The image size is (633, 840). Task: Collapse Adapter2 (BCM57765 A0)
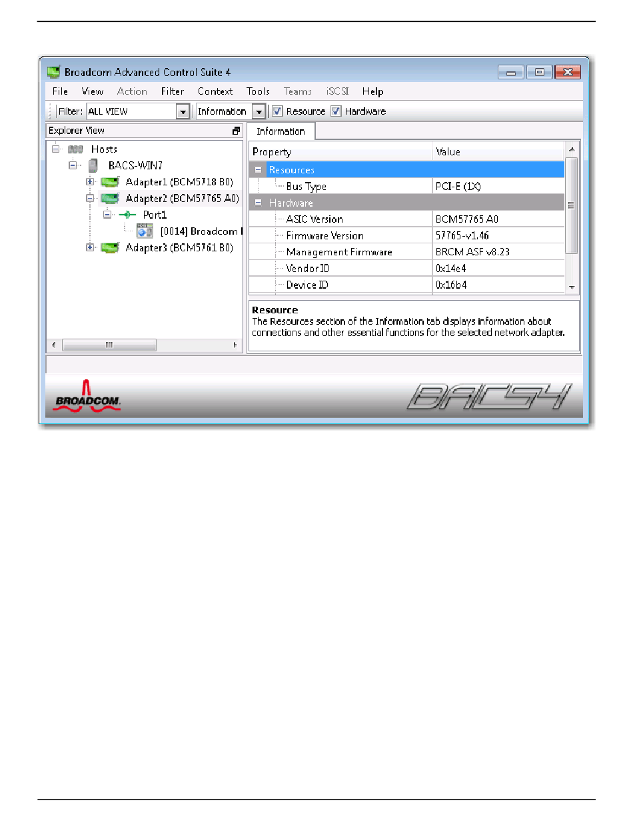[90, 199]
